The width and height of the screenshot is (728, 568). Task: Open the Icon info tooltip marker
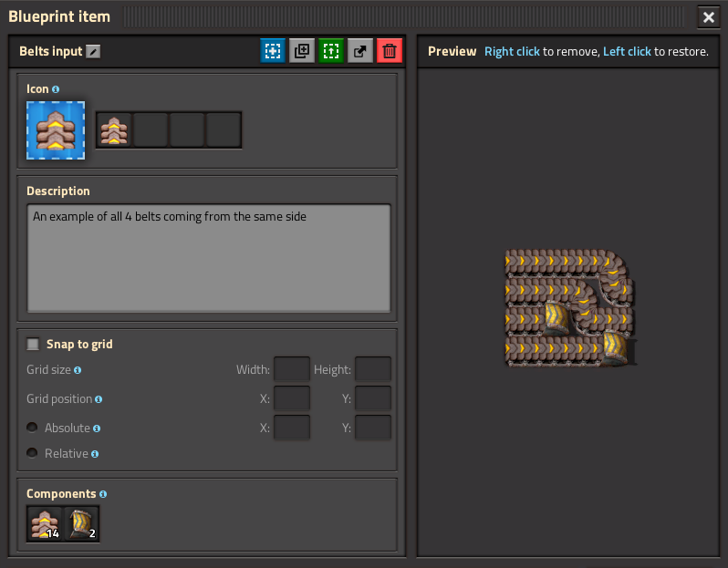[56, 89]
